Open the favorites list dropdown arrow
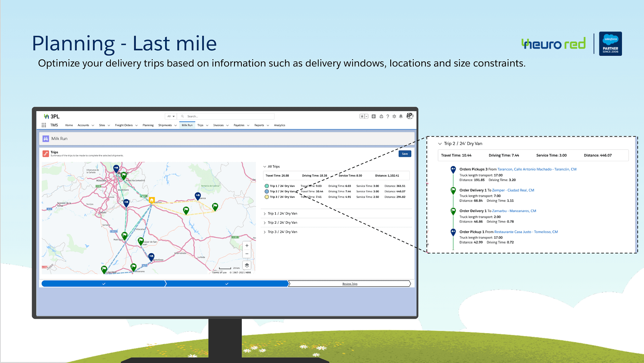 click(x=366, y=116)
